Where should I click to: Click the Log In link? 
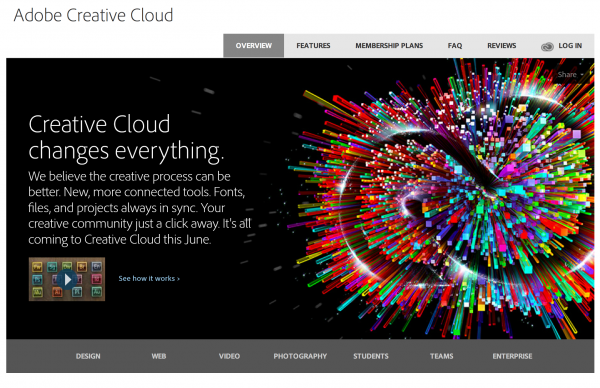click(570, 46)
